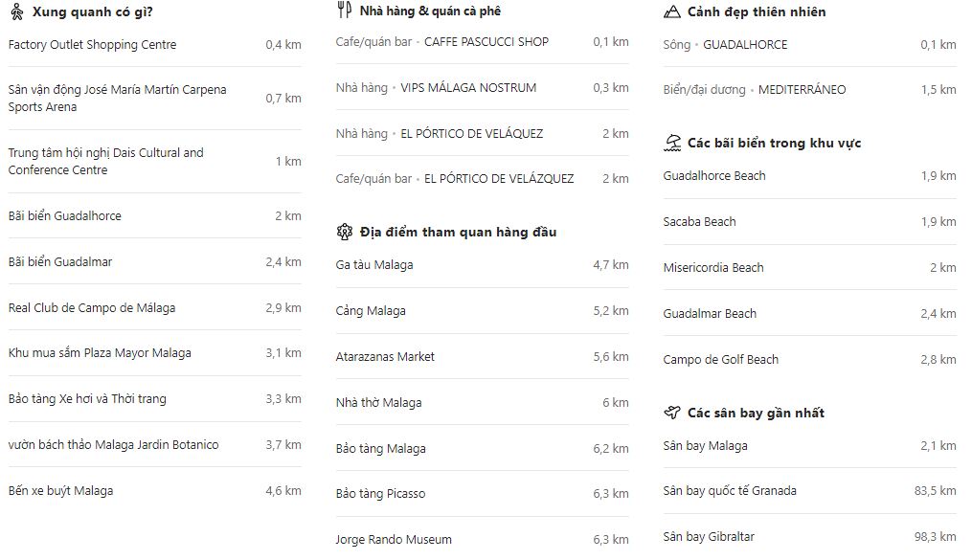
Task: Click the mountain icon for Cảnh đẹp thiên nhiên
Action: (671, 12)
